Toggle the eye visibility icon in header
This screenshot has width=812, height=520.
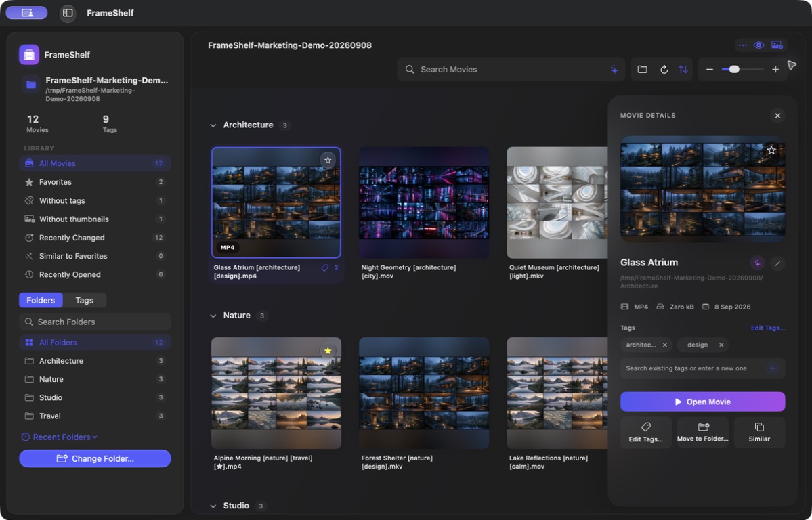click(758, 45)
